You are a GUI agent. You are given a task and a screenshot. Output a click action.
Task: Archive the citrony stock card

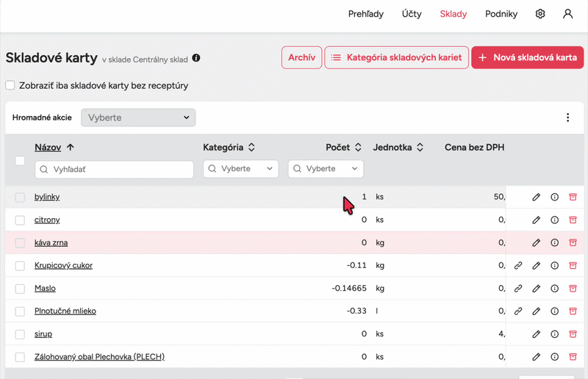(x=573, y=220)
